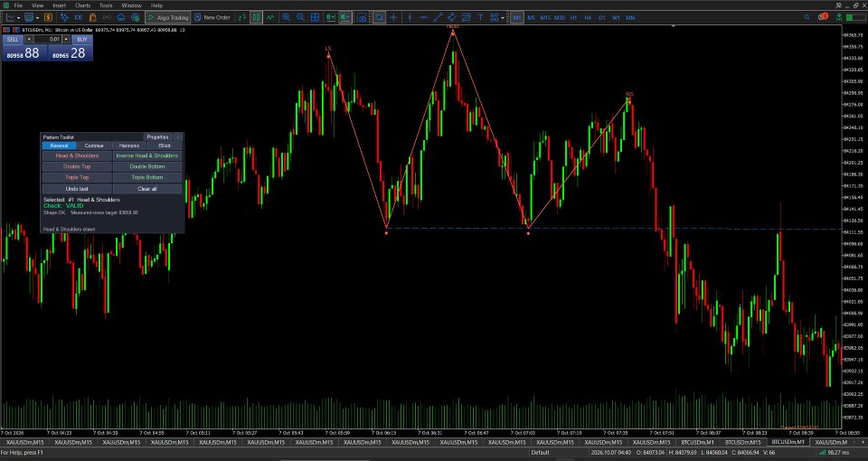The height and width of the screenshot is (461, 868).
Task: Click the green connection signal icon
Action: (x=840, y=17)
